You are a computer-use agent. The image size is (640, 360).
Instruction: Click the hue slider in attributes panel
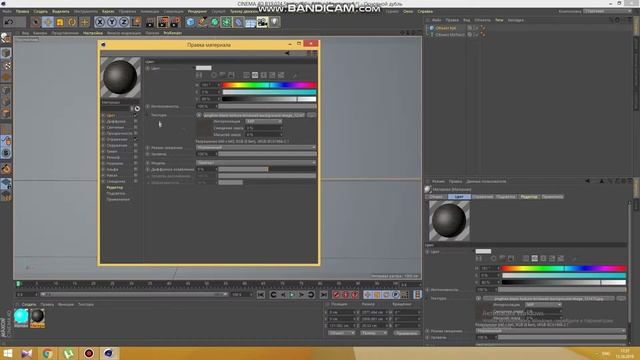pyautogui.click(x=564, y=268)
